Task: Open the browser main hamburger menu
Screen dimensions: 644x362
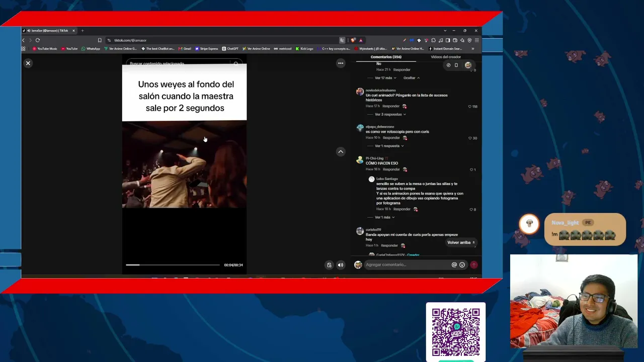Action: coord(477,40)
